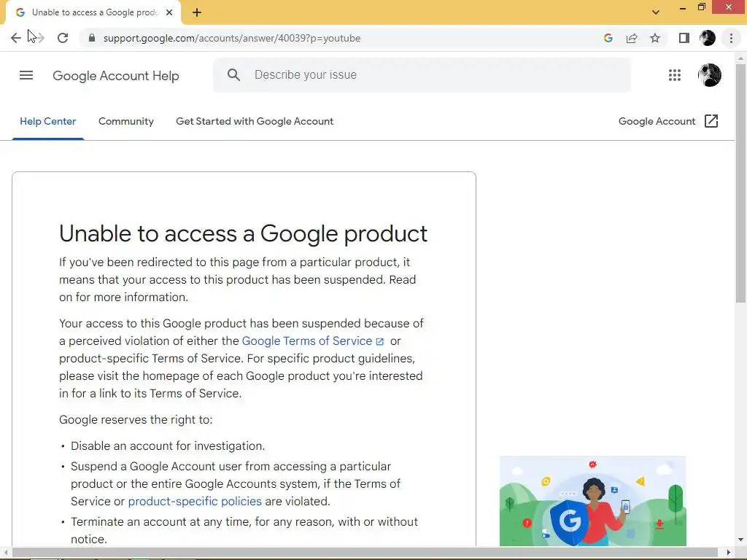This screenshot has height=560, width=747.
Task: Reload the current page
Action: (x=63, y=38)
